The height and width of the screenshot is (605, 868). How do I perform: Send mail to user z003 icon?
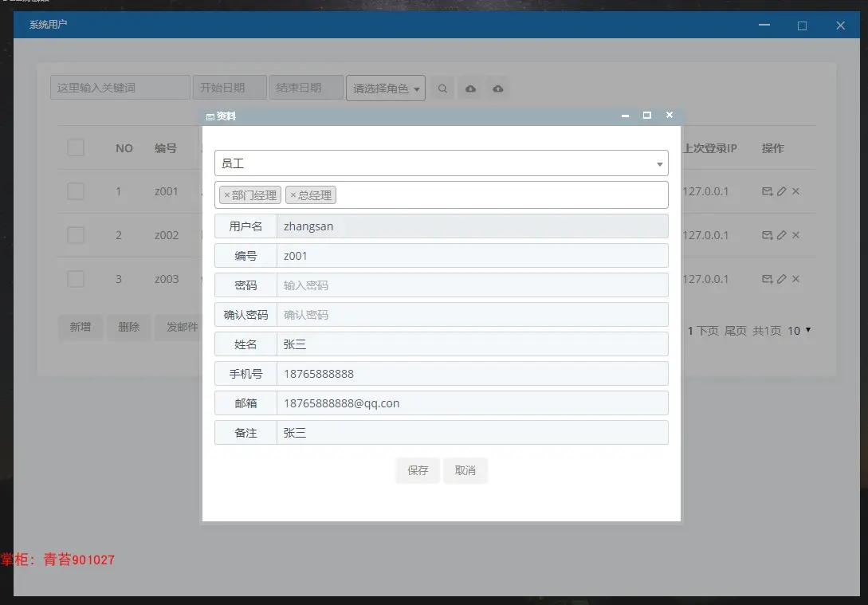point(768,279)
